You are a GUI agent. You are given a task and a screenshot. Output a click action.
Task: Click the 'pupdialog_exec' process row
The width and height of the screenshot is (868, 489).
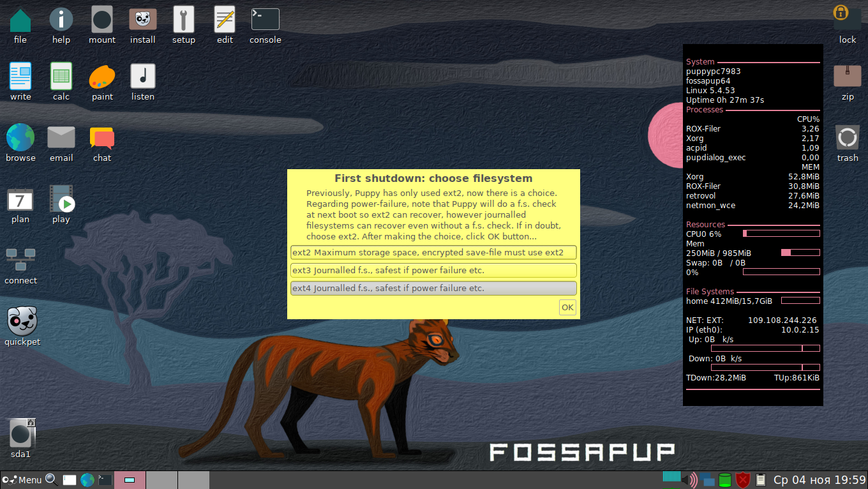point(752,158)
